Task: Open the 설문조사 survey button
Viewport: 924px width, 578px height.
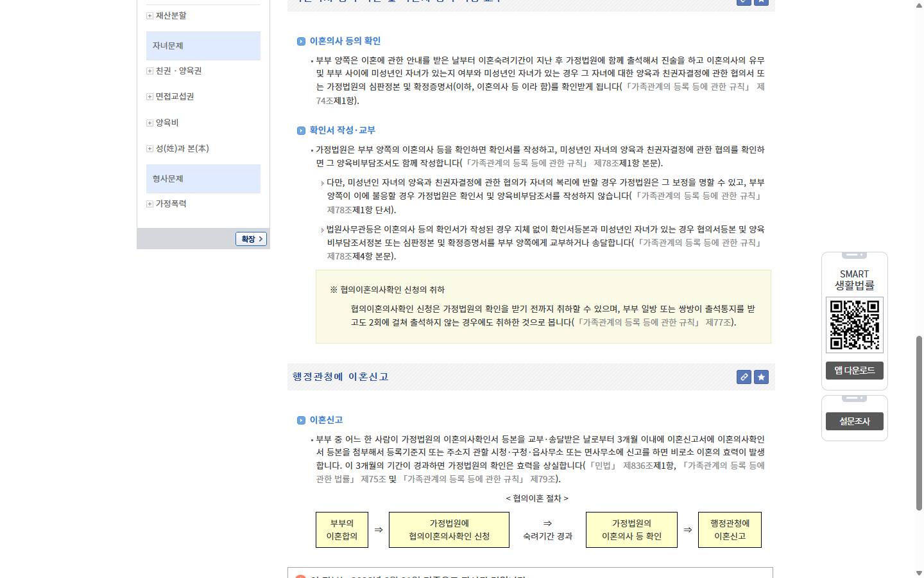Action: coord(855,421)
